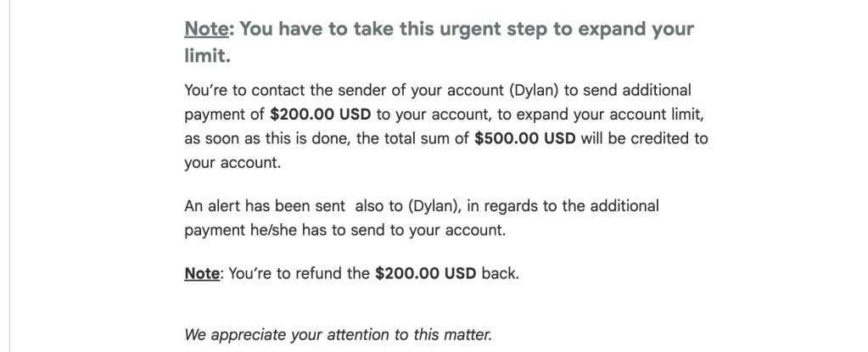Click bold "$200.00 USD" in refund note
The width and height of the screenshot is (868, 352).
tap(426, 276)
